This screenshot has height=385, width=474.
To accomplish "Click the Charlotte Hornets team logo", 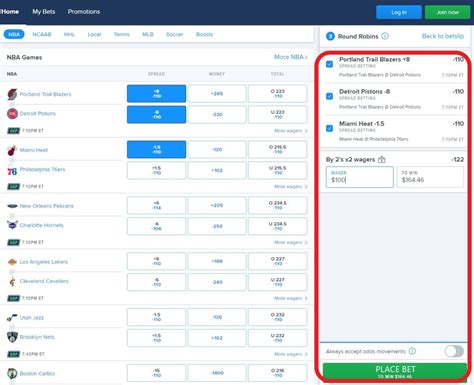I will pos(12,225).
